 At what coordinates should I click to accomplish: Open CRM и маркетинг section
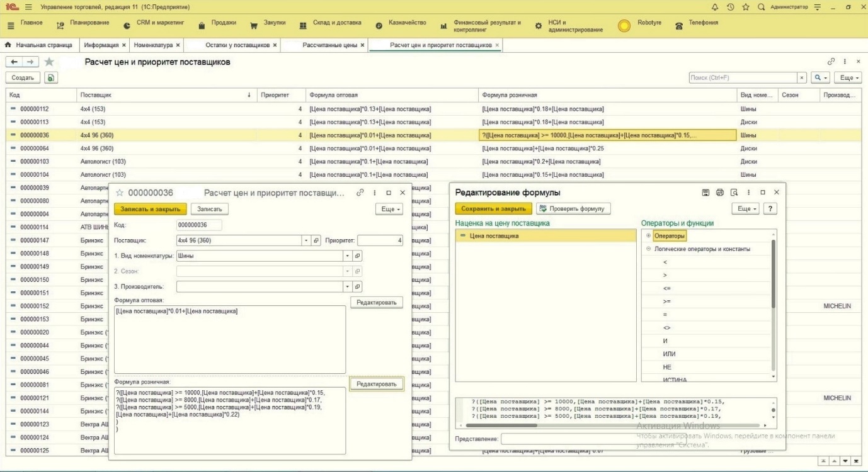pyautogui.click(x=154, y=23)
